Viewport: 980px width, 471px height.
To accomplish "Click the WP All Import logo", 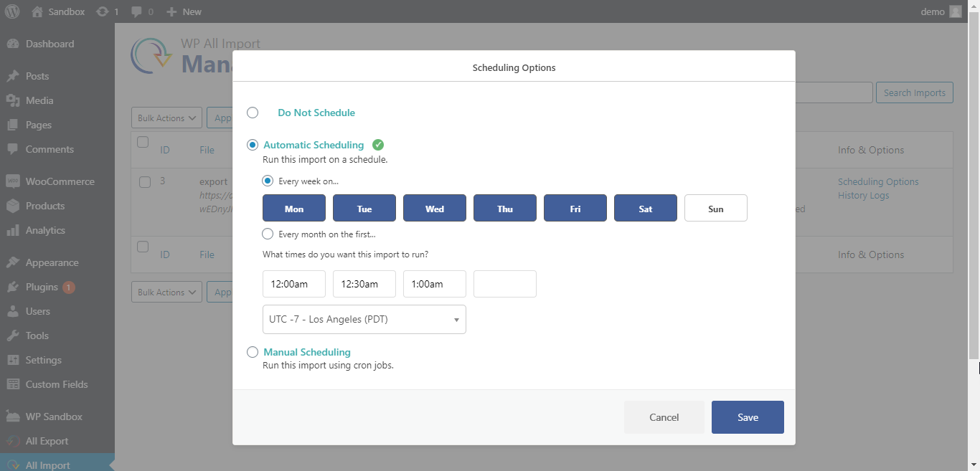I will tap(151, 56).
